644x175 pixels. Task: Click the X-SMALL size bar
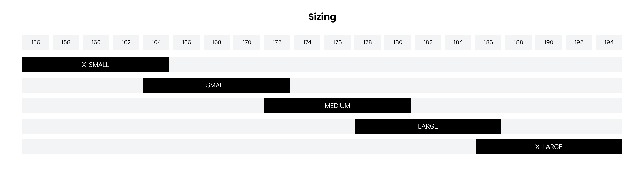[x=96, y=65]
